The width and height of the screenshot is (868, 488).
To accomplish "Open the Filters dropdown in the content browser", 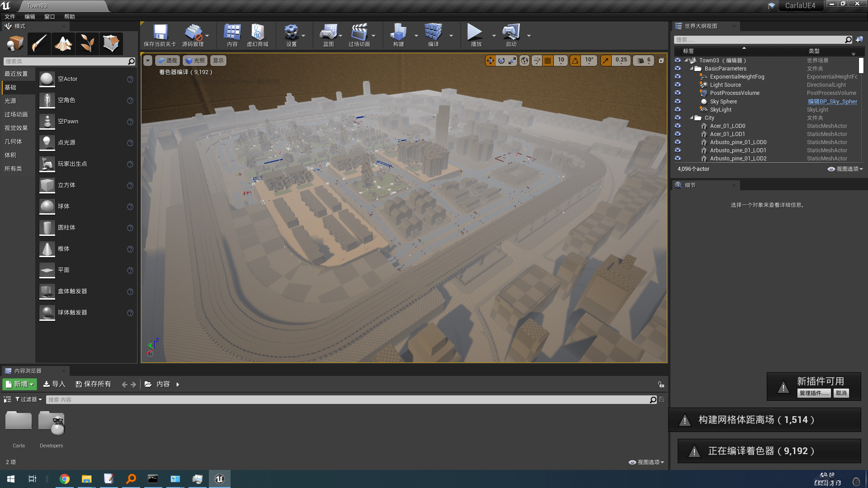I will click(x=28, y=399).
